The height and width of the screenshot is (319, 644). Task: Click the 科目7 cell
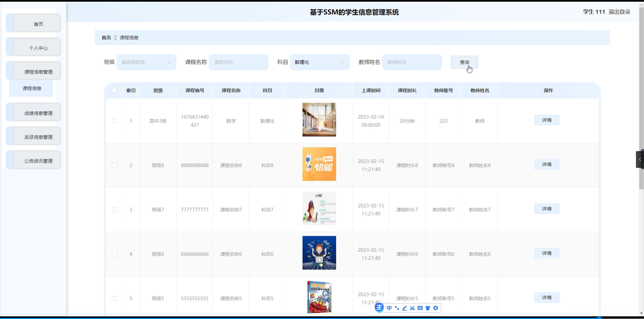coord(267,210)
